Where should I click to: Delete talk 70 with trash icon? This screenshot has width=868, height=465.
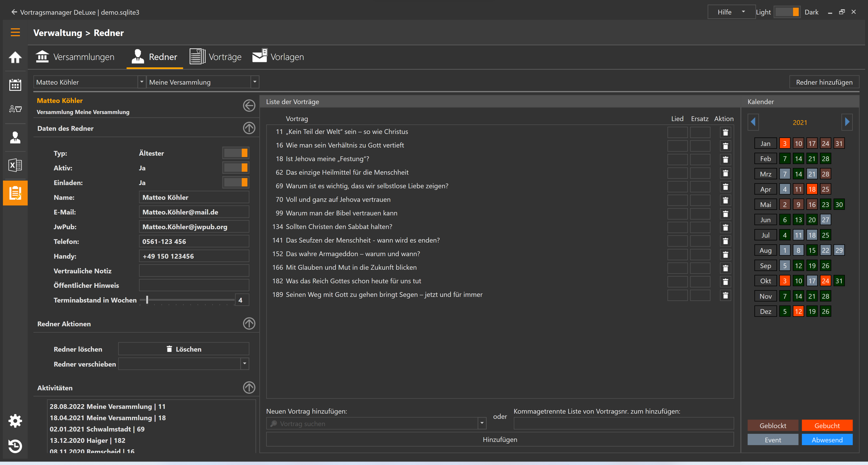[x=725, y=200]
